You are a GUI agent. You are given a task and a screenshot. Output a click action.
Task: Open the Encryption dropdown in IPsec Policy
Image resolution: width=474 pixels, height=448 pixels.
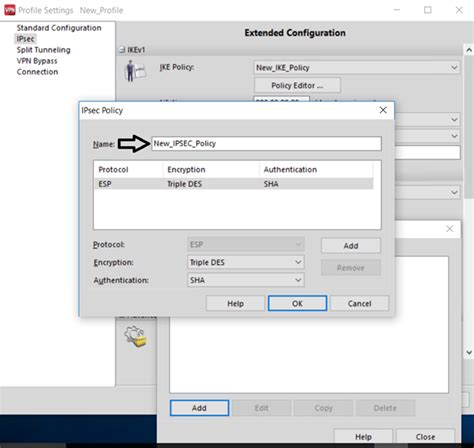click(x=246, y=262)
